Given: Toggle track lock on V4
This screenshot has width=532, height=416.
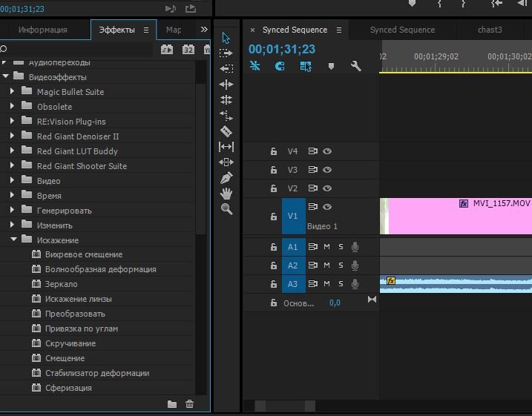Looking at the screenshot, I should [274, 151].
